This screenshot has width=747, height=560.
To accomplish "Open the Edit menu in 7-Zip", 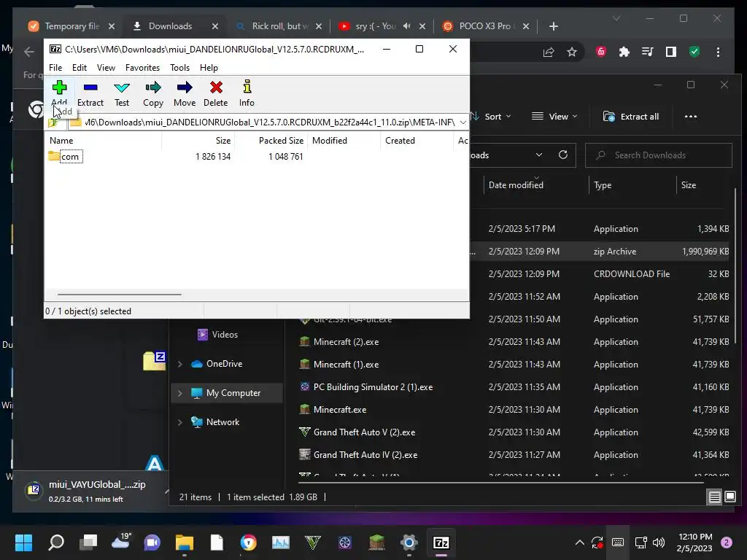I will [79, 68].
